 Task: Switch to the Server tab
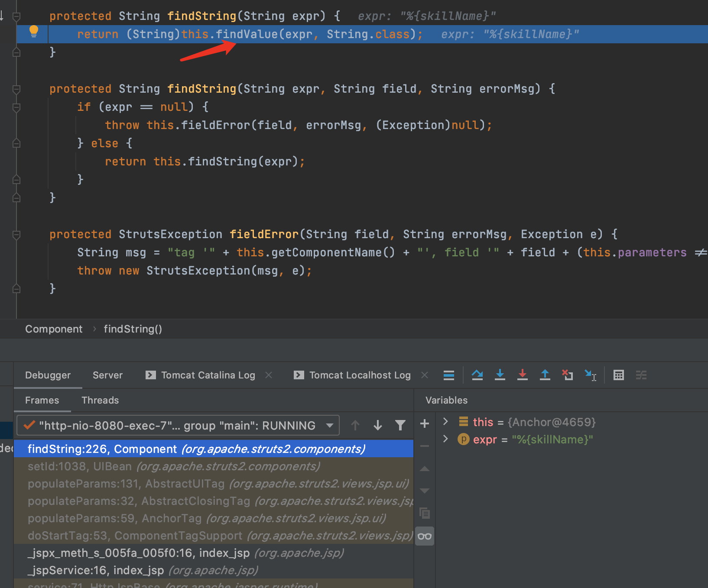107,375
